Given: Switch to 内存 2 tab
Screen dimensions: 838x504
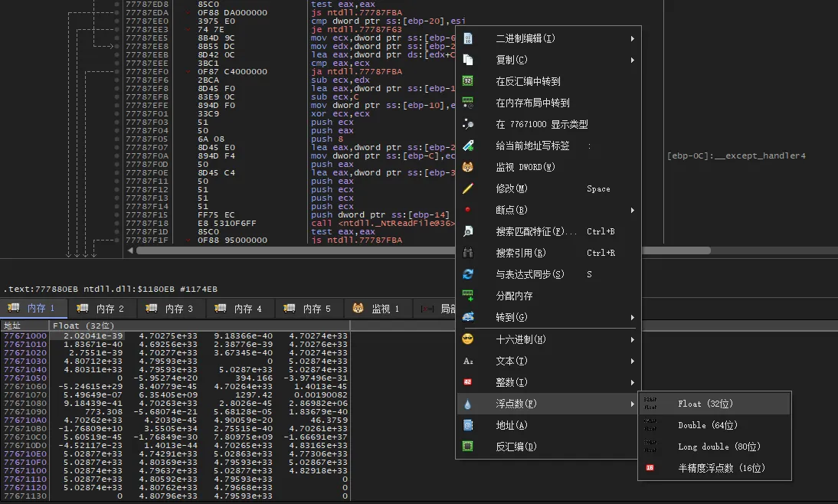Looking at the screenshot, I should click(x=102, y=309).
